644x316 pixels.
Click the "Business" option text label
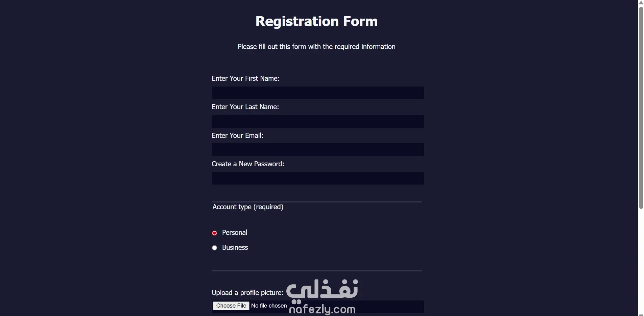235,247
